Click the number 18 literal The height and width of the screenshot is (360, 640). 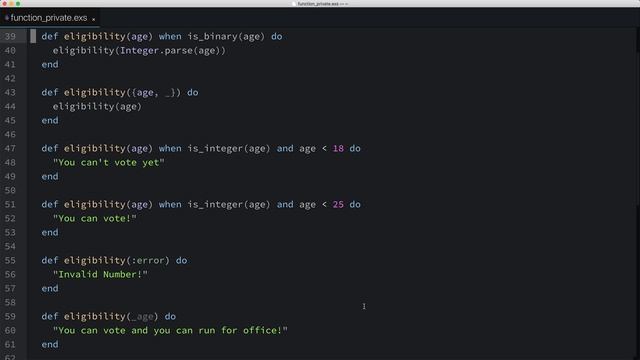tap(338, 148)
